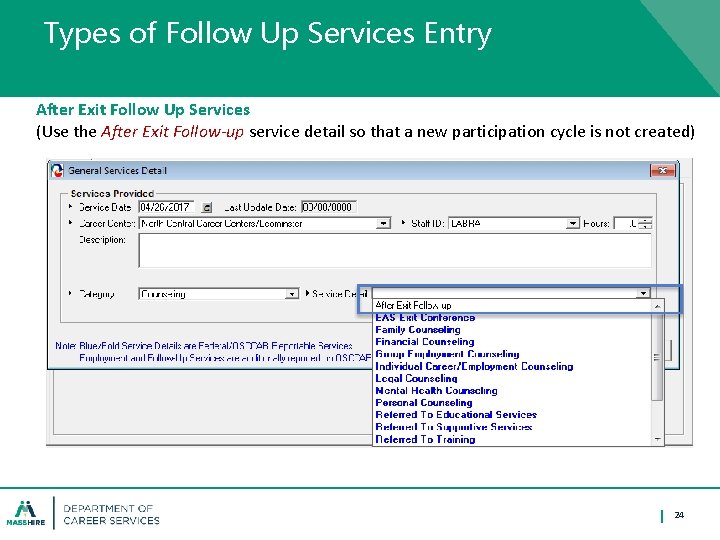Click the General Services Detail window icon
The width and height of the screenshot is (720, 540).
pyautogui.click(x=57, y=170)
